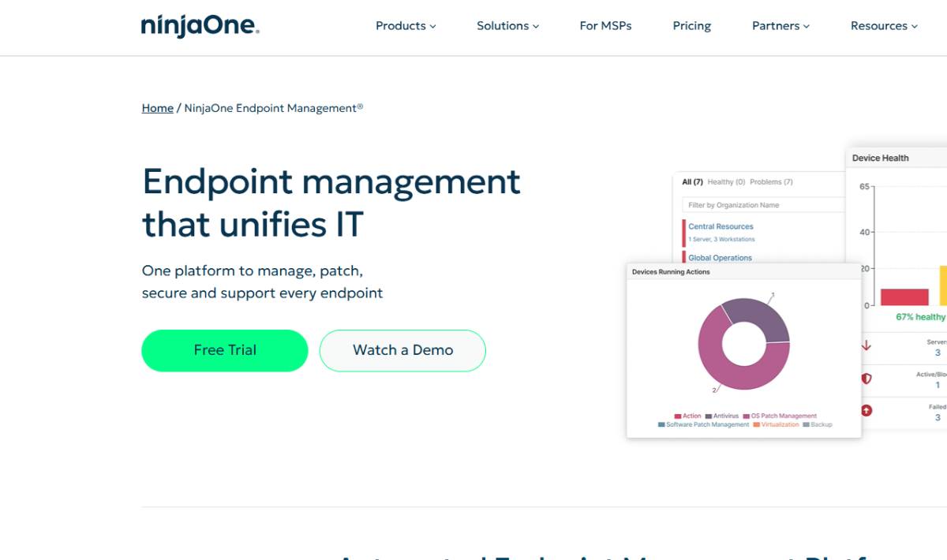
Task: Switch to the Problems (7) tab
Action: point(771,182)
